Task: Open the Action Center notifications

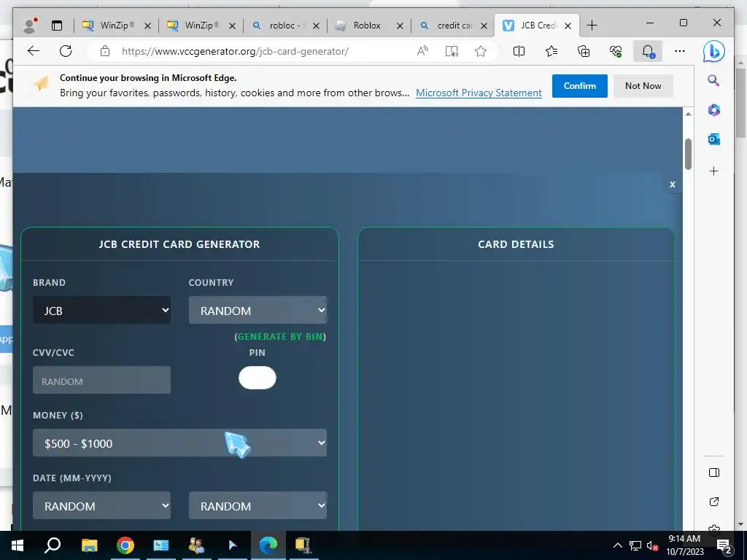Action: pyautogui.click(x=724, y=545)
